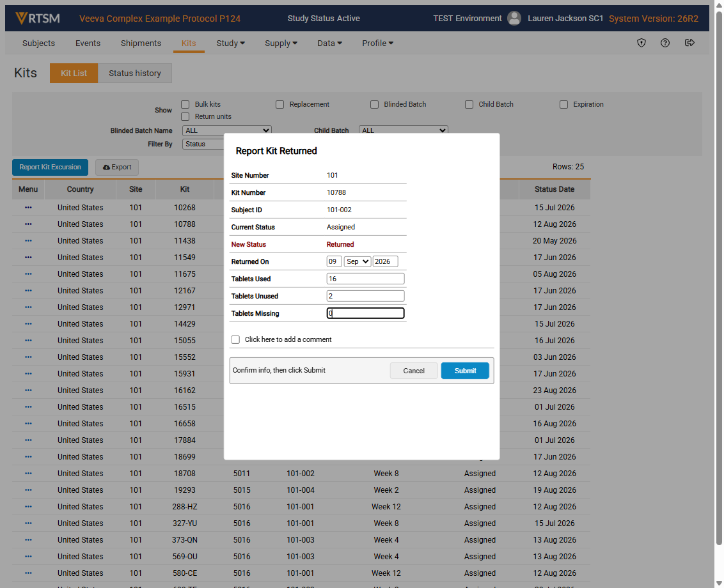Open the Returned On month dropdown

tap(357, 261)
